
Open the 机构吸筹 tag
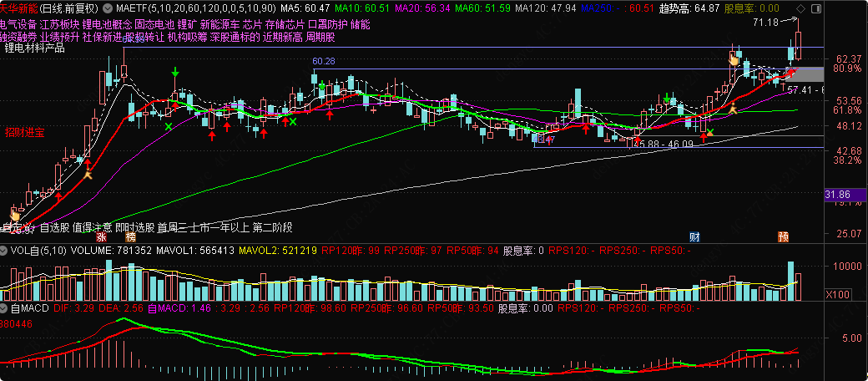pyautogui.click(x=187, y=37)
